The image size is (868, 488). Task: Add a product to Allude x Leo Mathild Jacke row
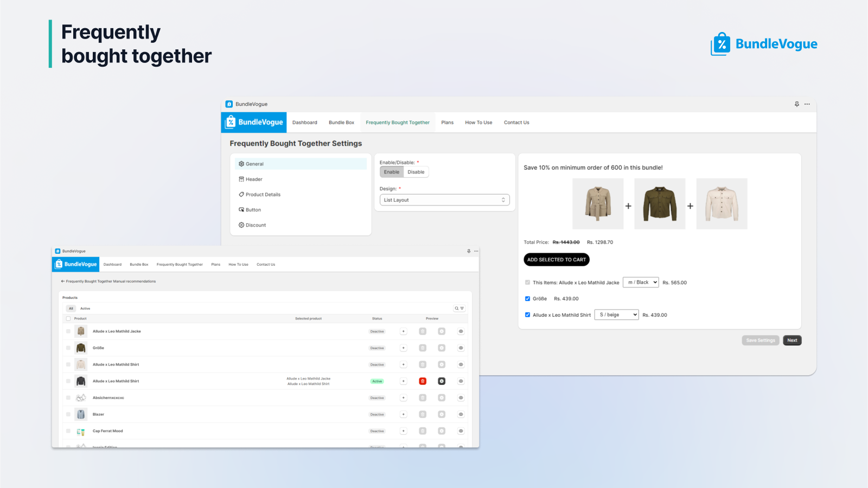403,331
